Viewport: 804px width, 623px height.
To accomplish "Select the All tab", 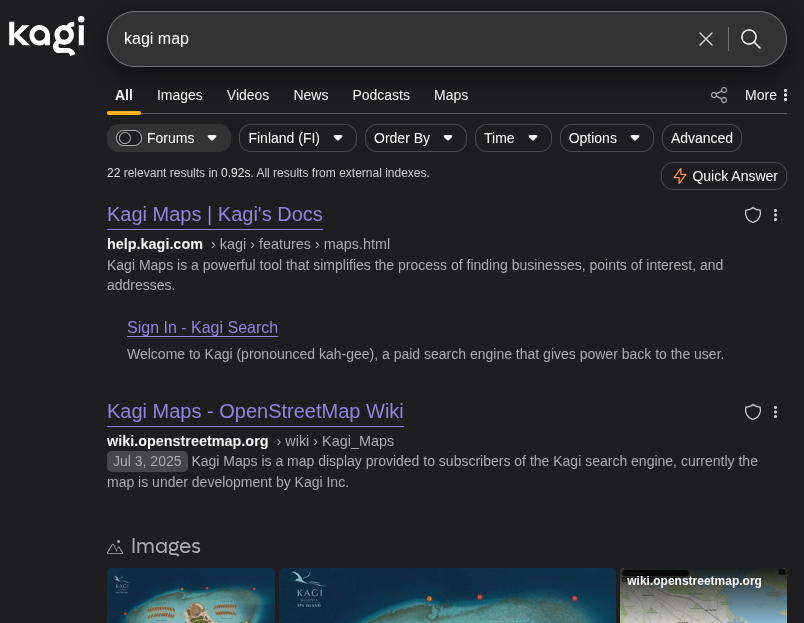I will click(x=124, y=95).
